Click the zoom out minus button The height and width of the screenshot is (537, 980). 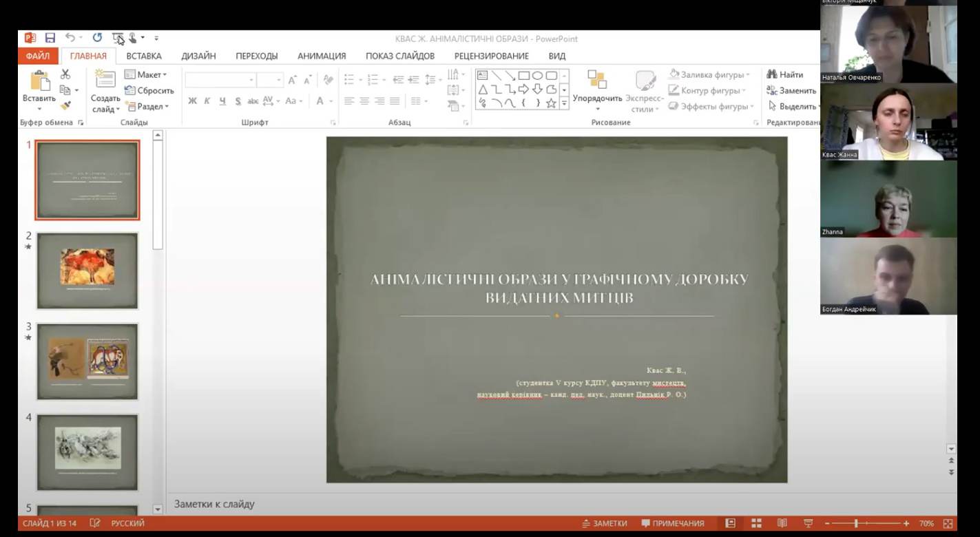[x=828, y=523]
